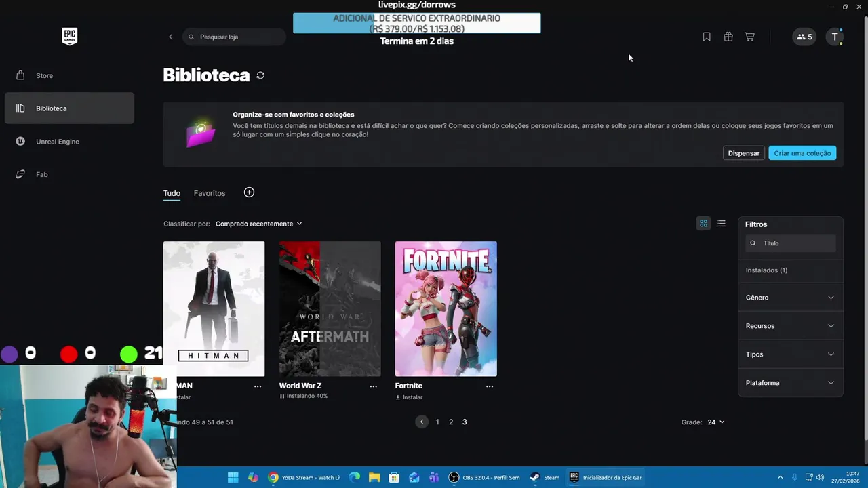Open Copilot from the taskbar

(253, 477)
